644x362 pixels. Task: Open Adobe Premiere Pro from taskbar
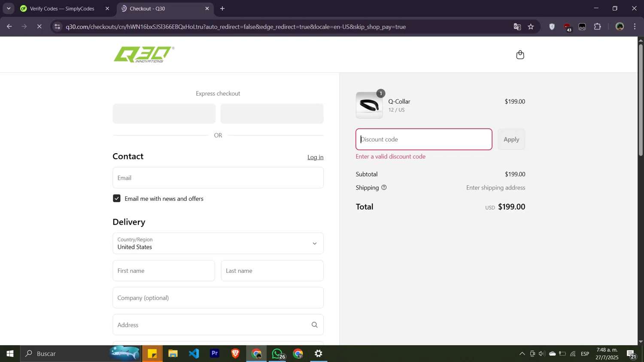click(215, 354)
